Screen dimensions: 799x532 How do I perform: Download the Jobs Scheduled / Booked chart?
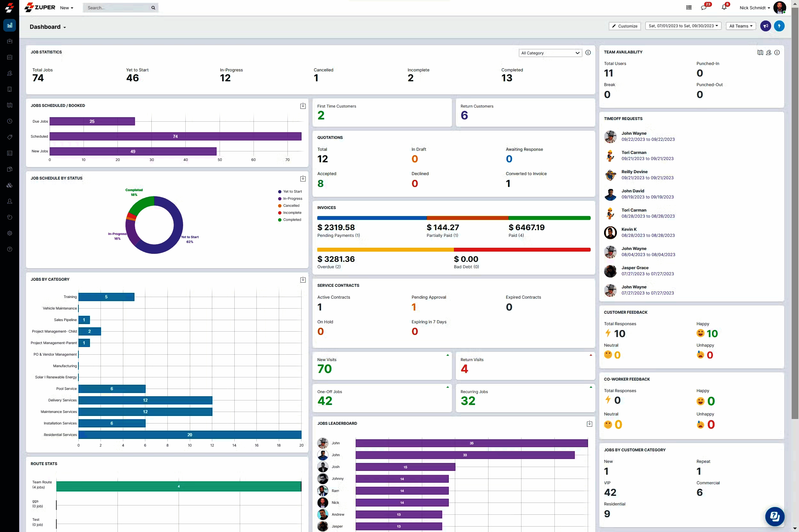303,106
